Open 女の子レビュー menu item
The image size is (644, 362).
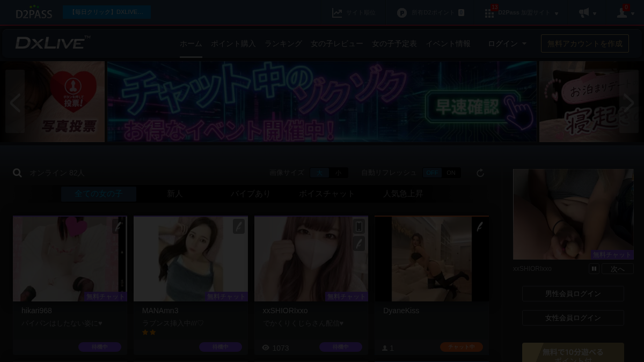pos(337,43)
